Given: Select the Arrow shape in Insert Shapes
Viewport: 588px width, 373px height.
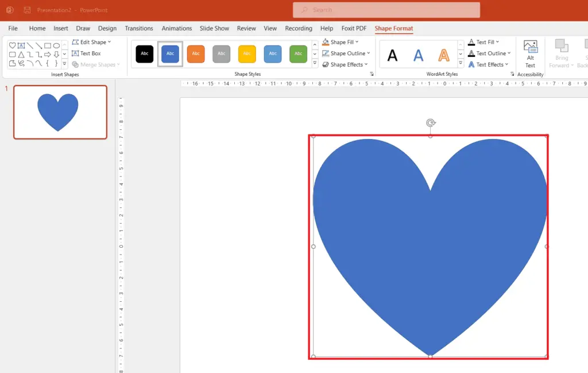Looking at the screenshot, I should tap(47, 54).
